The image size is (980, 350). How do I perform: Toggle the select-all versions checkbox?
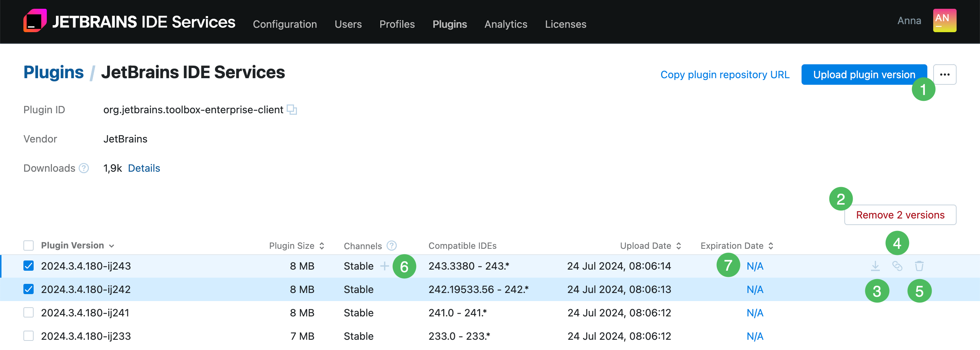(29, 246)
